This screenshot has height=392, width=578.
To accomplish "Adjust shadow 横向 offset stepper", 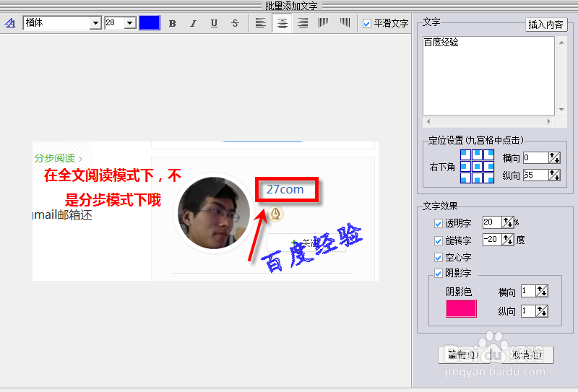I will click(542, 291).
